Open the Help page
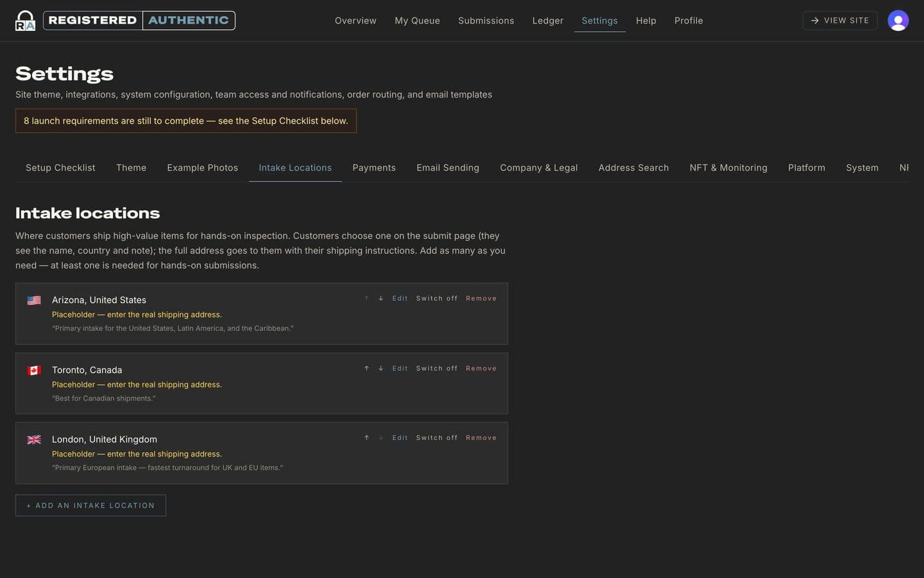924x578 pixels. tap(646, 21)
